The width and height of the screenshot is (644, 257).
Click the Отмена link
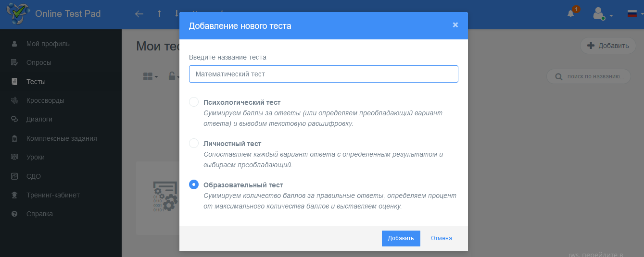pos(441,238)
